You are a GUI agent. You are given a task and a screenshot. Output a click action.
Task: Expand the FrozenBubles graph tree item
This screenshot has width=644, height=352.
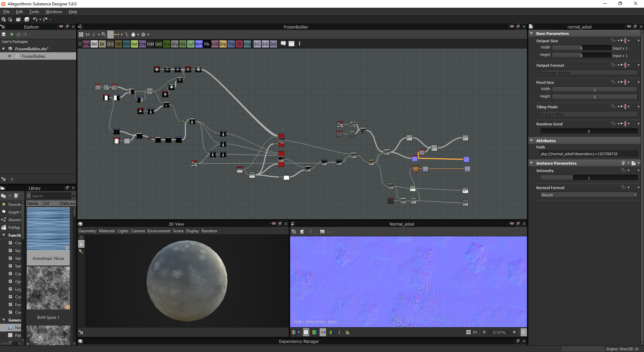[10, 56]
